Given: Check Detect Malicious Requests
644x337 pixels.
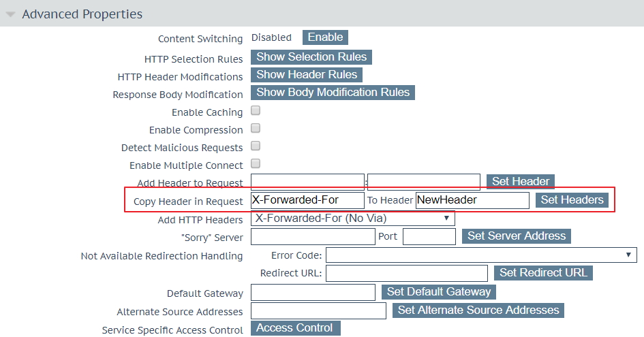Looking at the screenshot, I should click(256, 146).
